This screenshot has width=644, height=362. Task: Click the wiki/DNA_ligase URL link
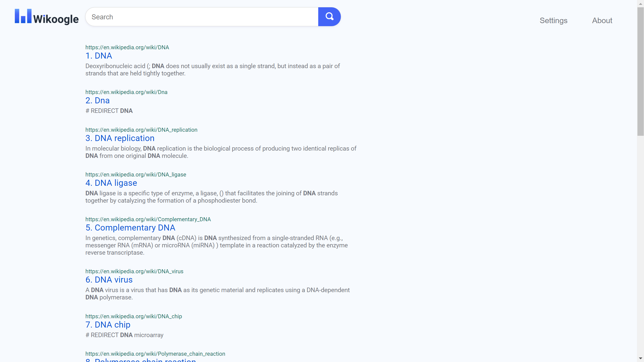[136, 174]
